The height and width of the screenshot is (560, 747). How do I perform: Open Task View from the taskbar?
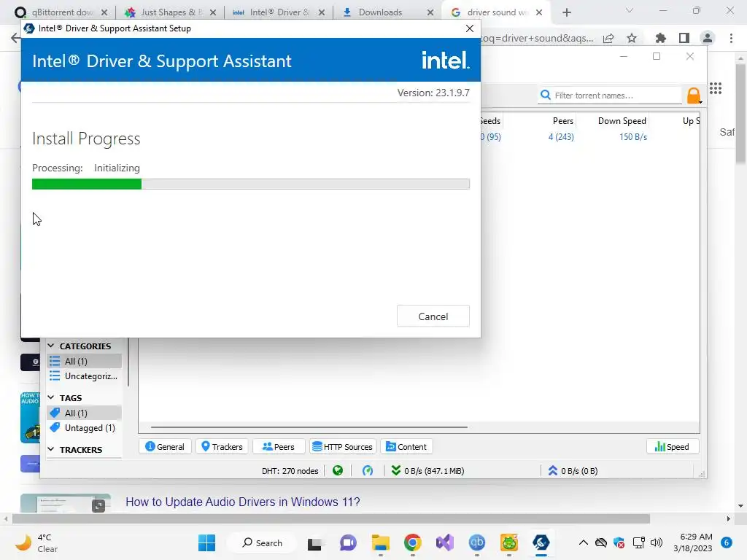tap(314, 542)
